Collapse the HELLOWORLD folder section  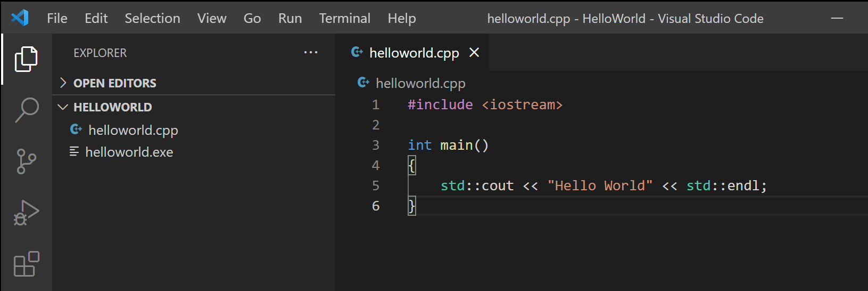click(x=112, y=107)
